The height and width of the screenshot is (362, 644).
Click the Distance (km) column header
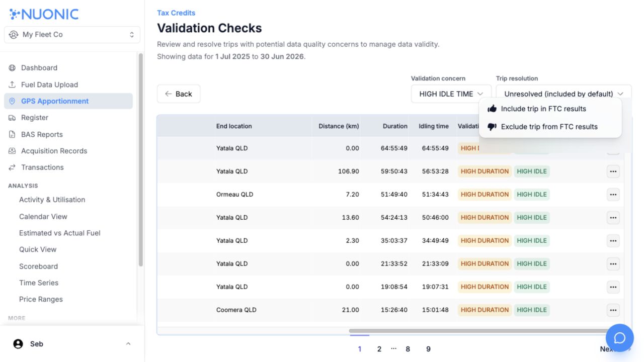[x=339, y=126]
